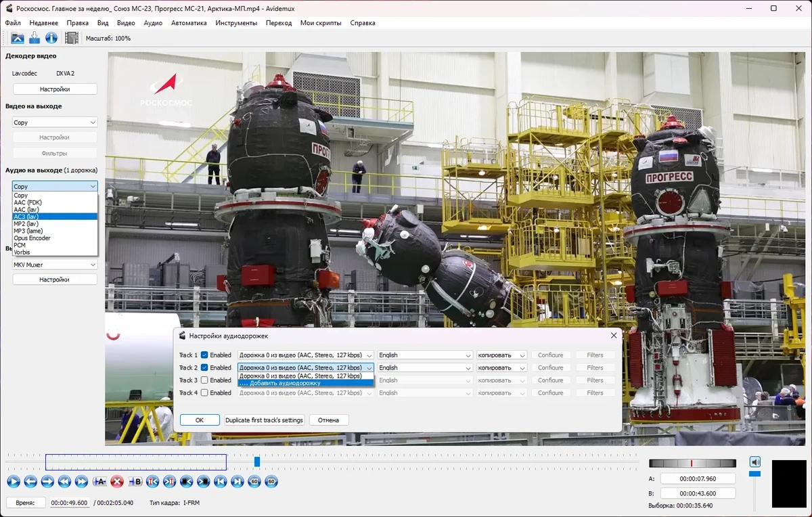The width and height of the screenshot is (812, 517).
Task: Go to the last frame of the video
Action: click(x=237, y=482)
